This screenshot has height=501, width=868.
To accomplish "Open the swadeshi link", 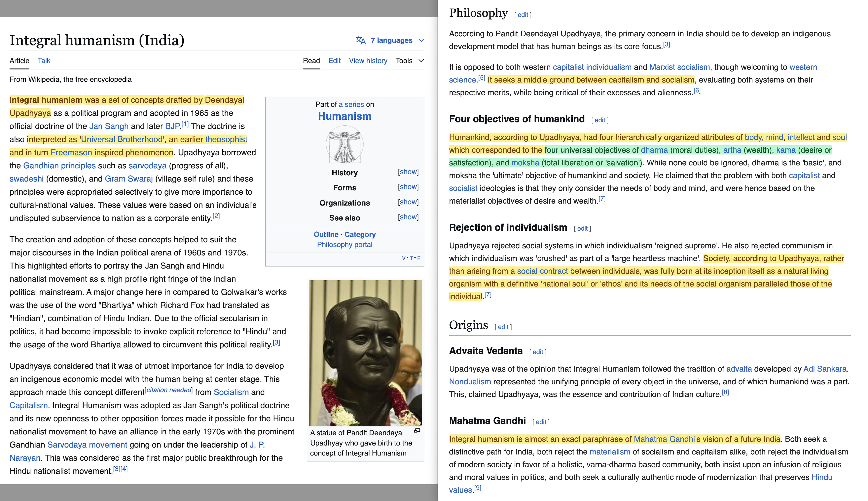I will (x=26, y=179).
